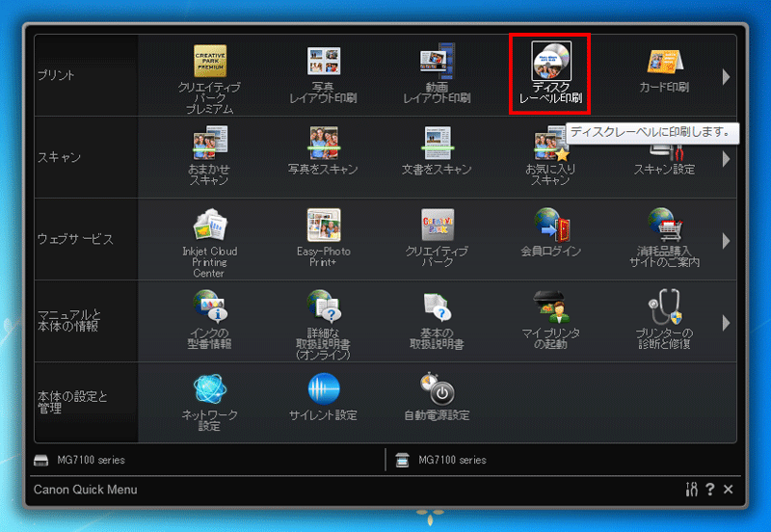Select the スキャン category

click(x=86, y=157)
